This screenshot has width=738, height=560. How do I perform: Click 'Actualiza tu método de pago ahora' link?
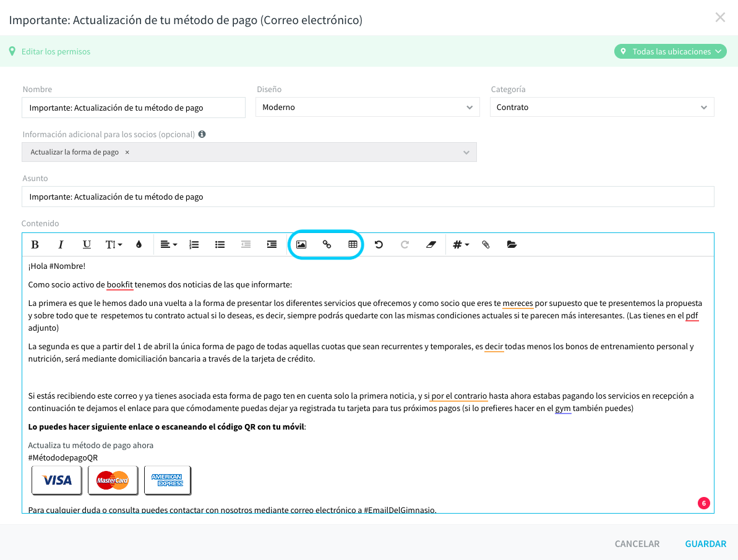click(91, 445)
